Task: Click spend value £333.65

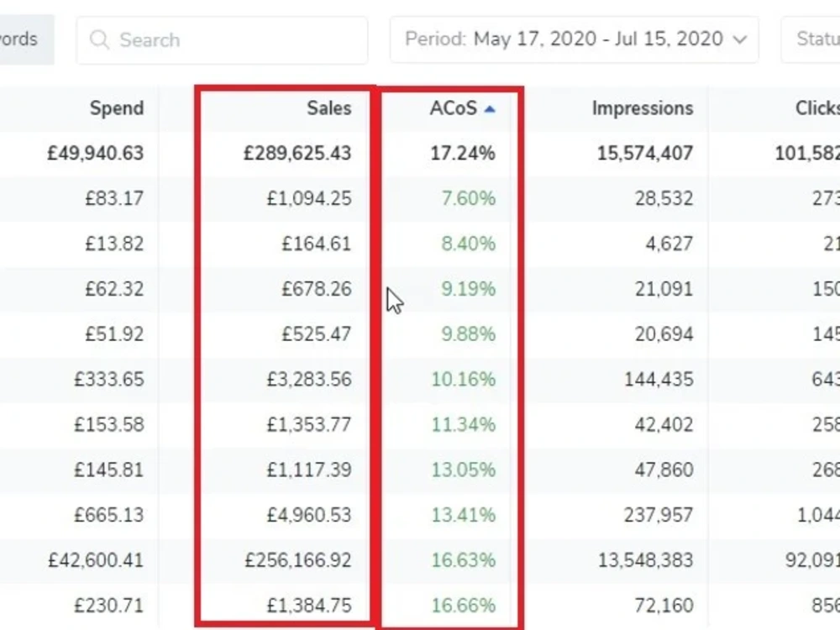Action: (108, 380)
